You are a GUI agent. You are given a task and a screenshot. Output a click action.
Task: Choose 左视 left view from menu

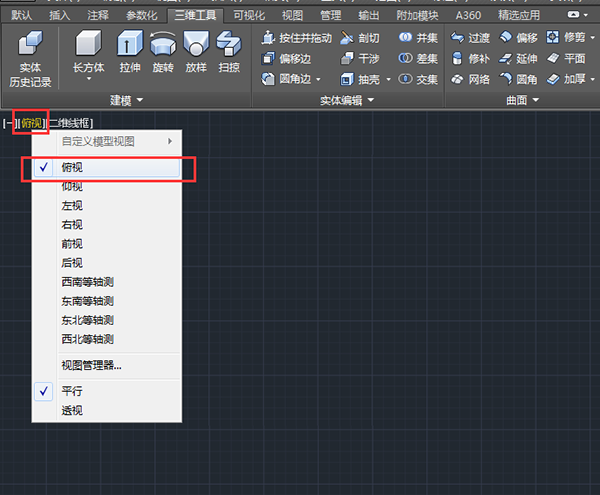[x=107, y=206]
